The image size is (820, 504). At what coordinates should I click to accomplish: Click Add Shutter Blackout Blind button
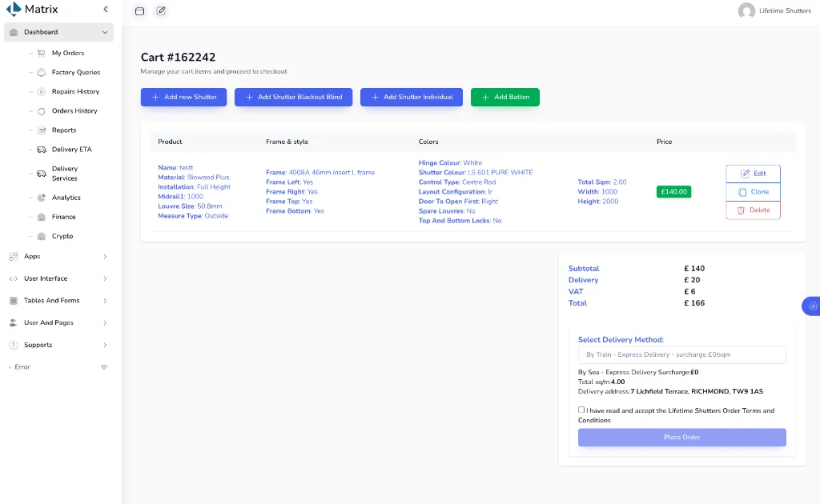coord(293,97)
